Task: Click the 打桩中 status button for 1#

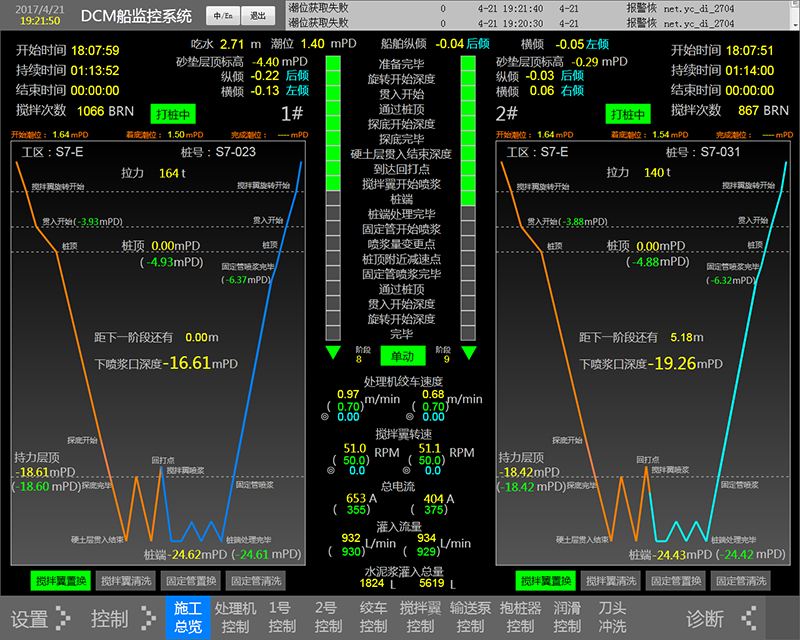Action: (x=174, y=114)
